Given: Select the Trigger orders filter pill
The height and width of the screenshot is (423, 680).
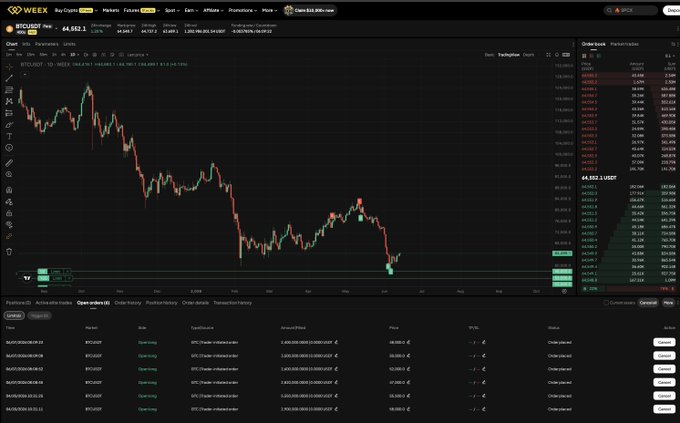Looking at the screenshot, I should point(39,315).
